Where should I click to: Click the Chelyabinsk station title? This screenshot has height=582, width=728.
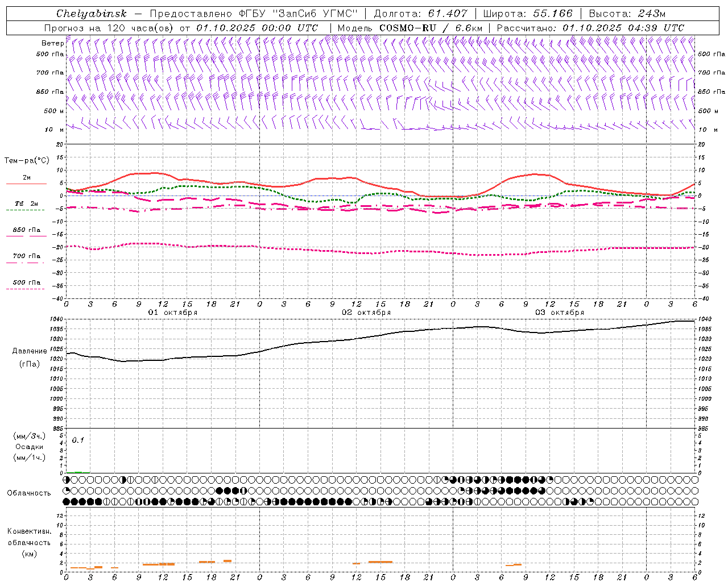coord(92,14)
